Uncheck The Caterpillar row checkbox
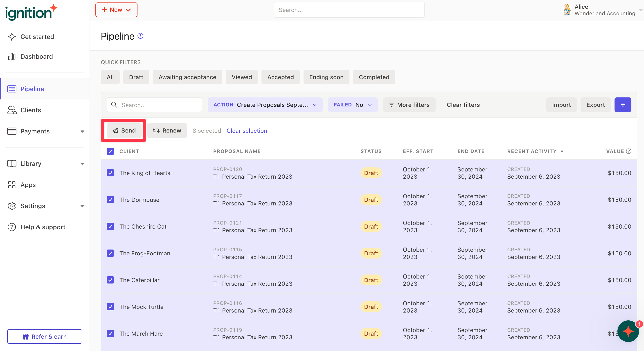 [110, 280]
